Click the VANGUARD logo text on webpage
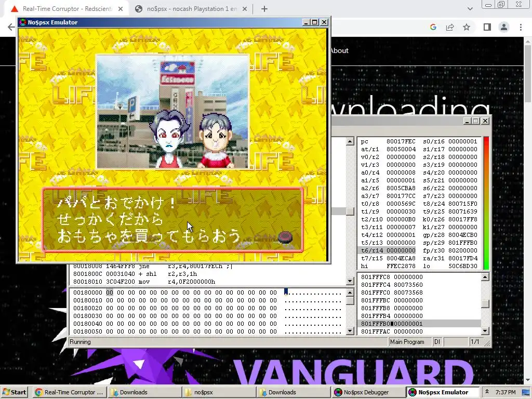This screenshot has width=532, height=399. 354,371
